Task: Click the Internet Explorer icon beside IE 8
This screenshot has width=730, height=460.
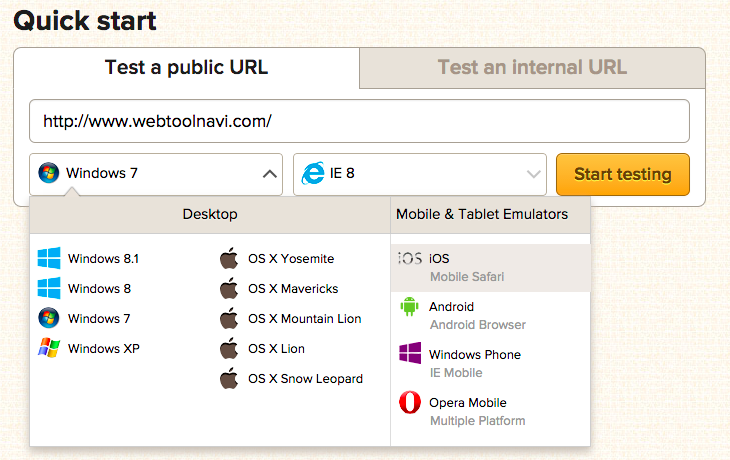Action: click(x=313, y=174)
